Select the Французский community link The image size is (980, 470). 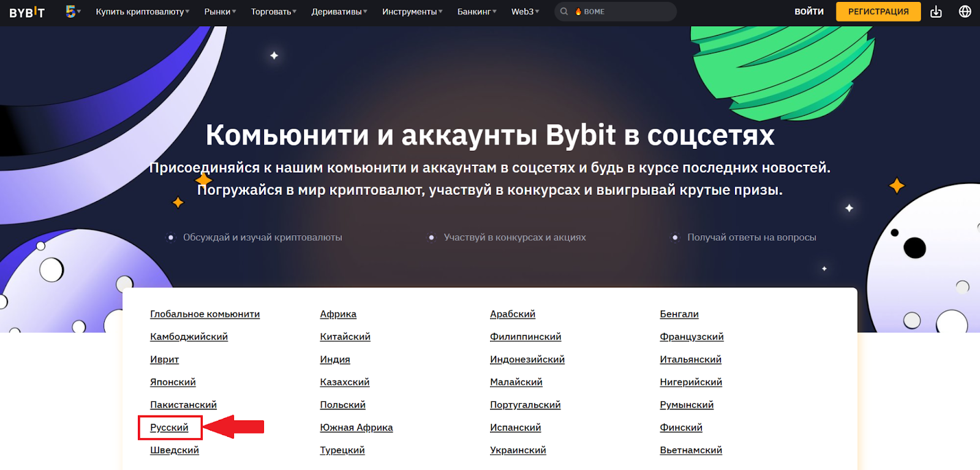tap(692, 336)
